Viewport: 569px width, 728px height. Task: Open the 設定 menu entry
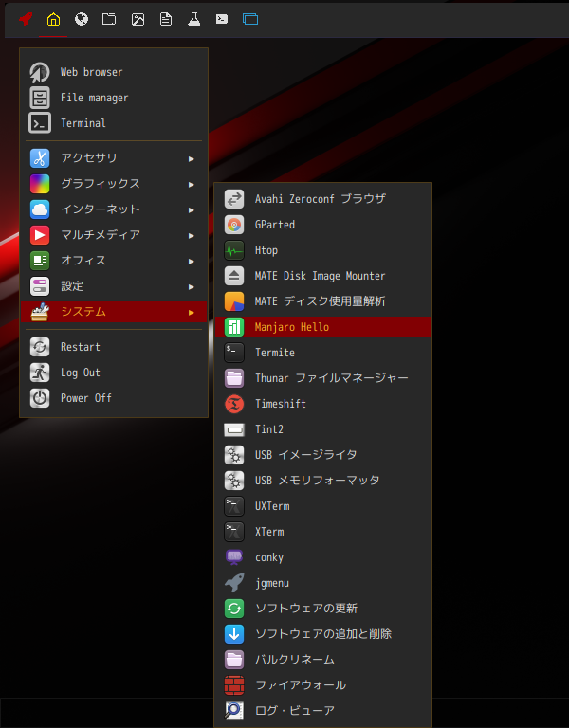[114, 286]
